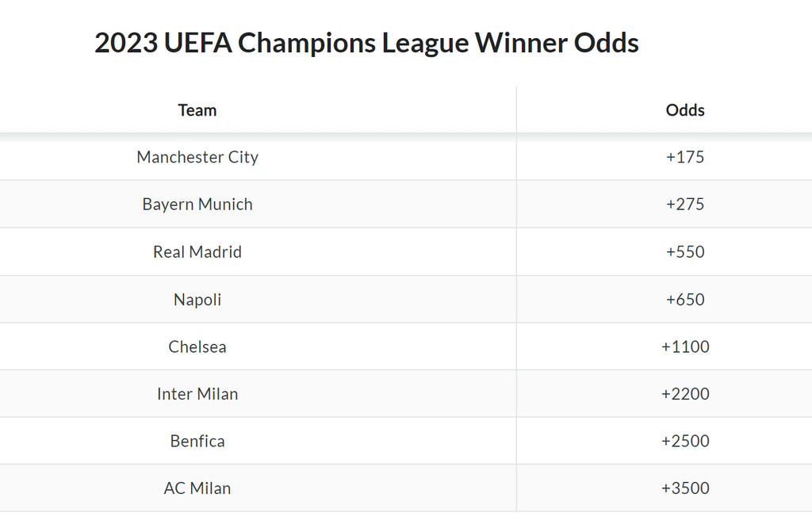Select the Bayern Munich team cell
Screen dimensions: 812x528
click(x=197, y=205)
